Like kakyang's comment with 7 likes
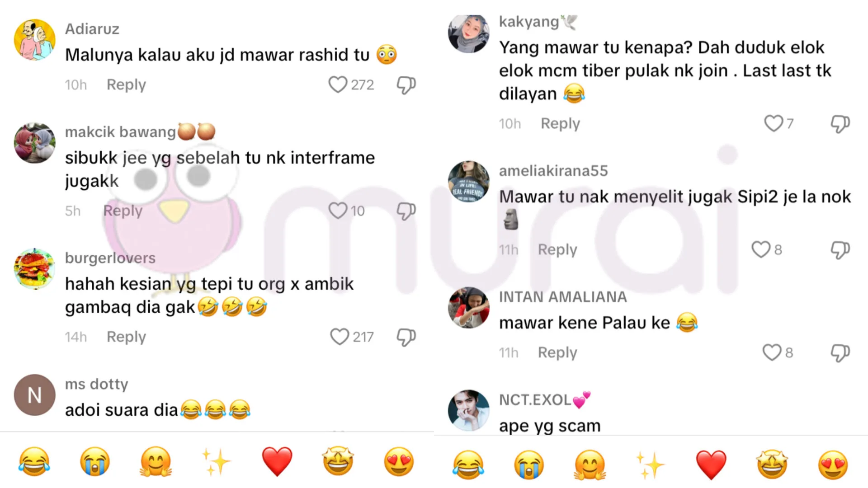This screenshot has height=488, width=868. pyautogui.click(x=774, y=123)
